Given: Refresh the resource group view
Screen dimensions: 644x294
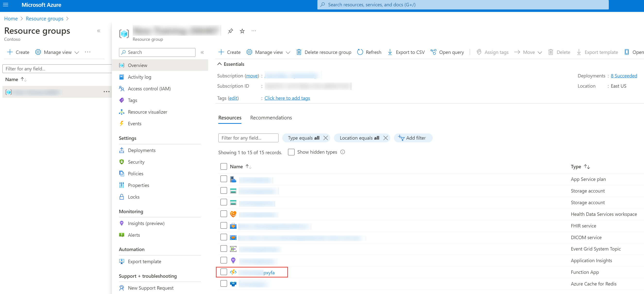Looking at the screenshot, I should point(369,52).
